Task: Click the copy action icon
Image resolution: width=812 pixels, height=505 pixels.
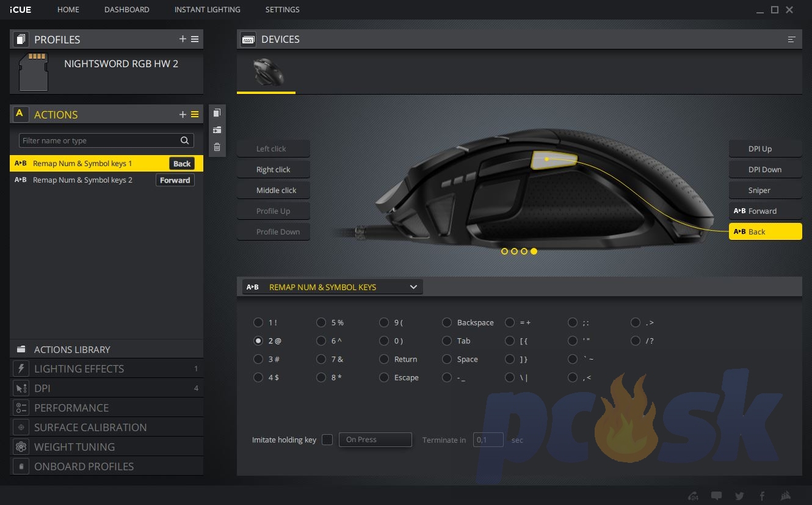Action: (217, 113)
